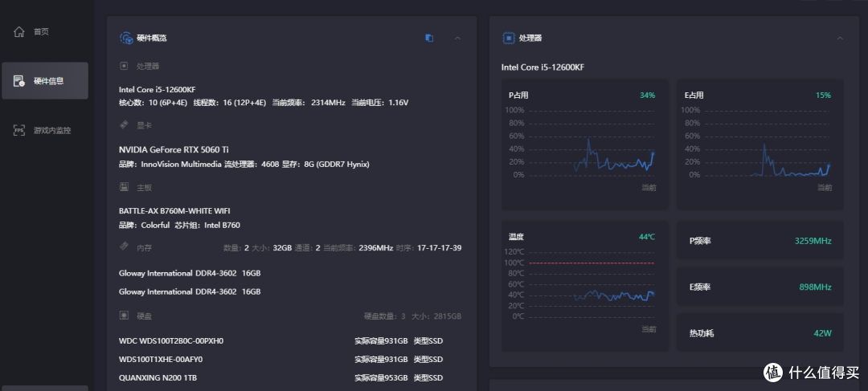Open 游戏内监控 in-game monitor menu
Image resolution: width=868 pixels, height=391 pixels.
[44, 131]
